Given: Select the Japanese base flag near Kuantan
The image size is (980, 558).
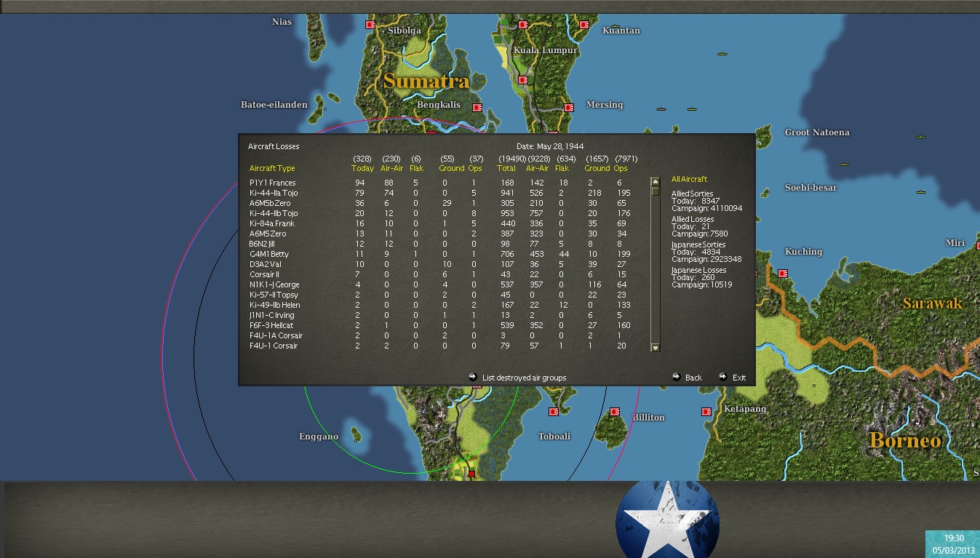Looking at the screenshot, I should [583, 25].
